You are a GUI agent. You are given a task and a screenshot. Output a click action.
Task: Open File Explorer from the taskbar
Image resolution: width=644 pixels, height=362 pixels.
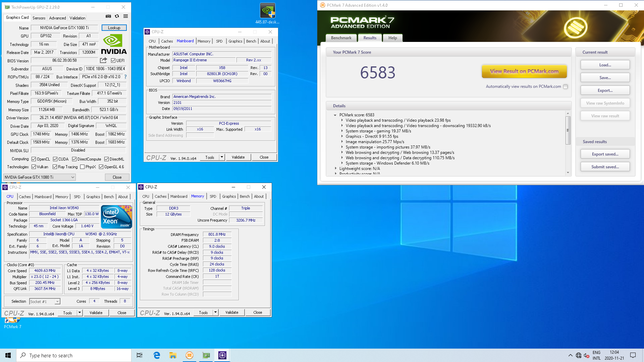173,355
